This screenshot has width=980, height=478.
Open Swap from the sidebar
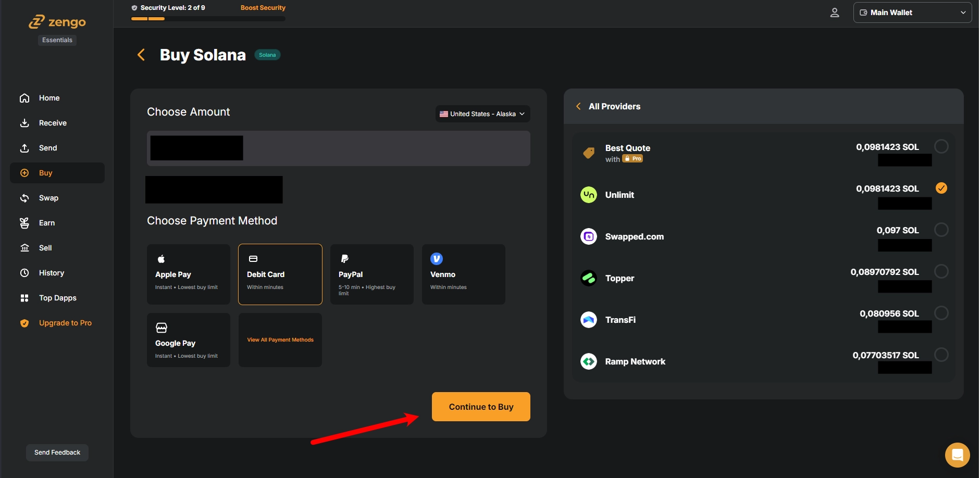(x=48, y=198)
